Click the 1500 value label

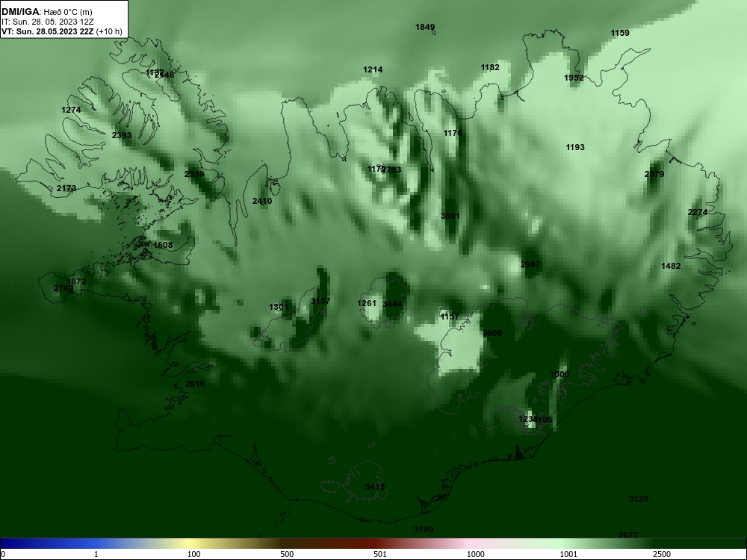click(x=560, y=374)
